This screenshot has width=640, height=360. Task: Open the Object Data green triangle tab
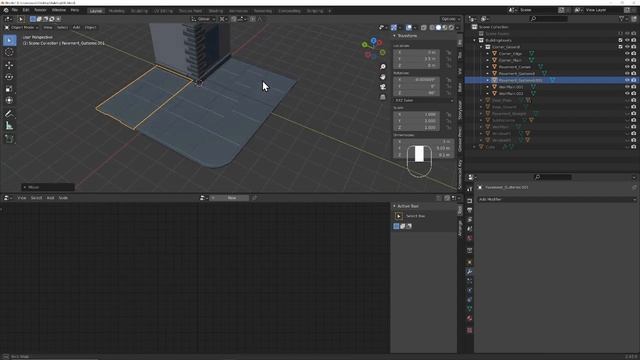469,309
